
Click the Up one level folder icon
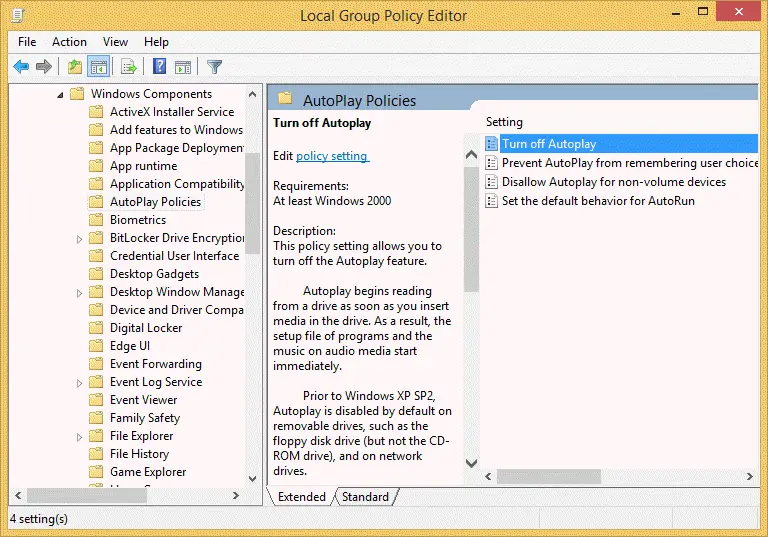tap(74, 66)
